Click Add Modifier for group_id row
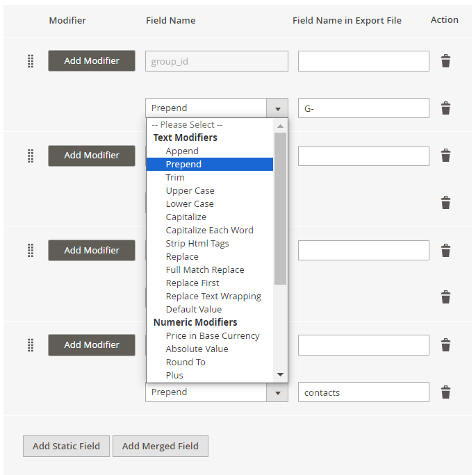The image size is (476, 475). (92, 60)
